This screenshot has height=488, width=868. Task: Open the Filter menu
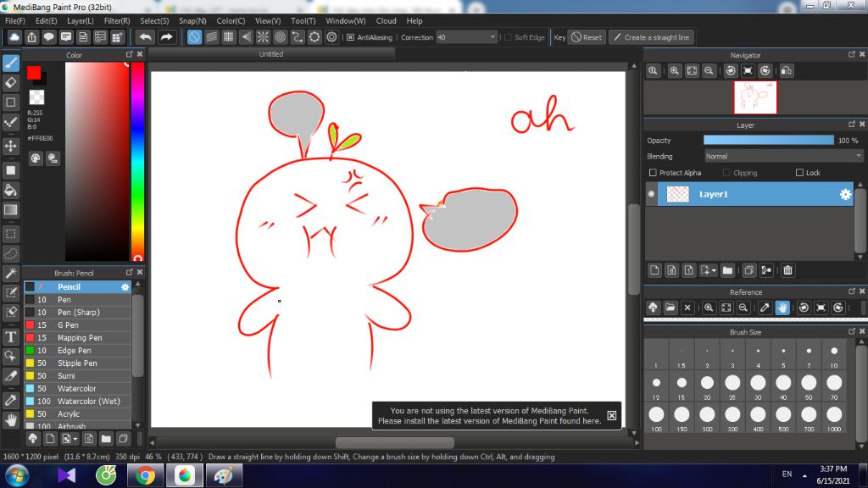[117, 20]
